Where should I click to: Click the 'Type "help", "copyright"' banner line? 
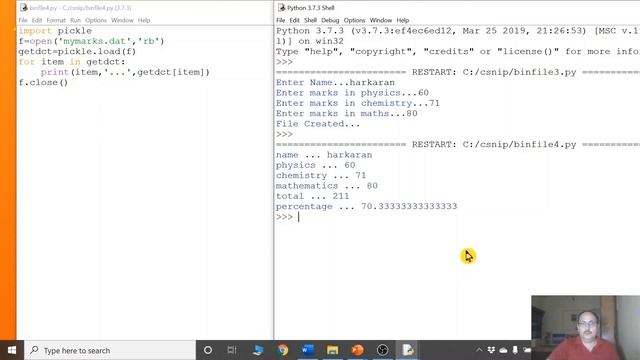click(x=458, y=51)
